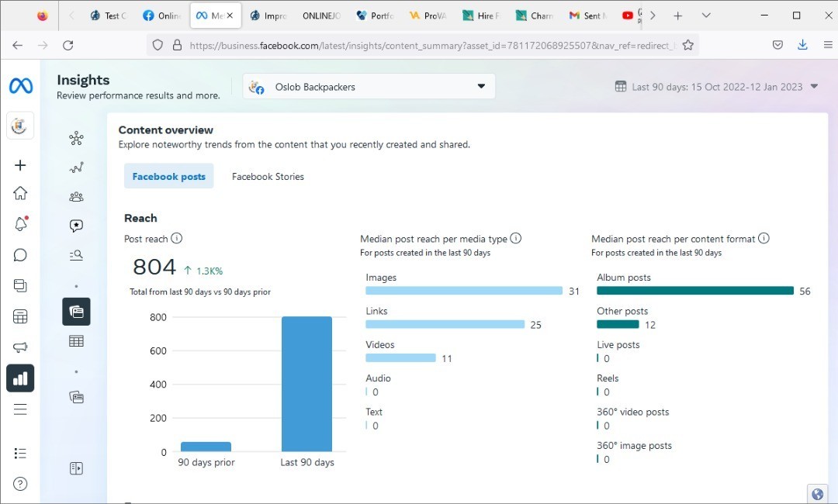
Task: Switch to the ProVA browser tab
Action: [x=428, y=16]
